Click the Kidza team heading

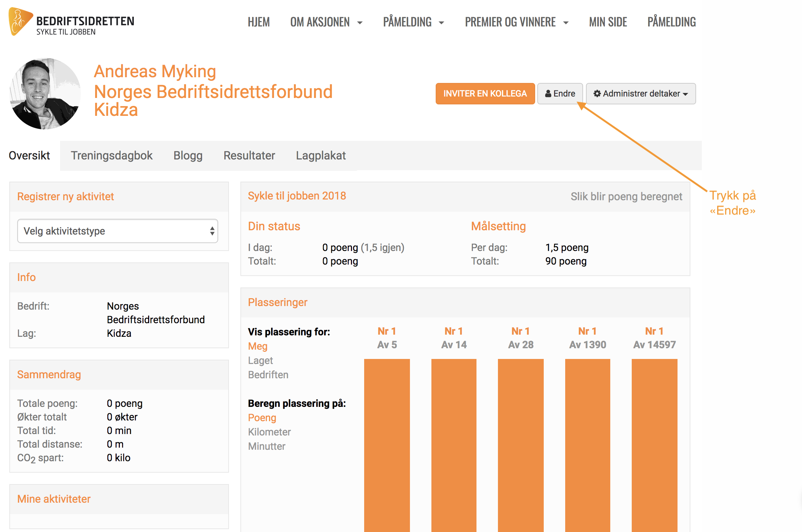(x=116, y=110)
